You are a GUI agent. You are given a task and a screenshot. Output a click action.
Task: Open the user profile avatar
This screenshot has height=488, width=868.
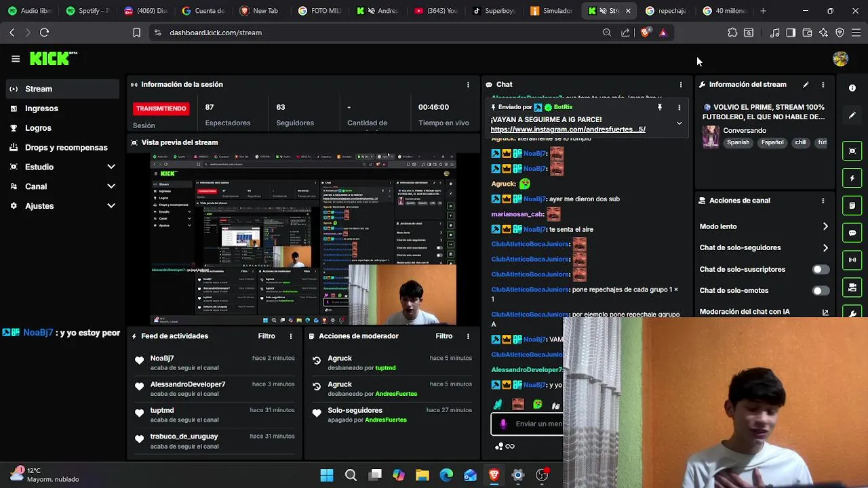pos(840,59)
